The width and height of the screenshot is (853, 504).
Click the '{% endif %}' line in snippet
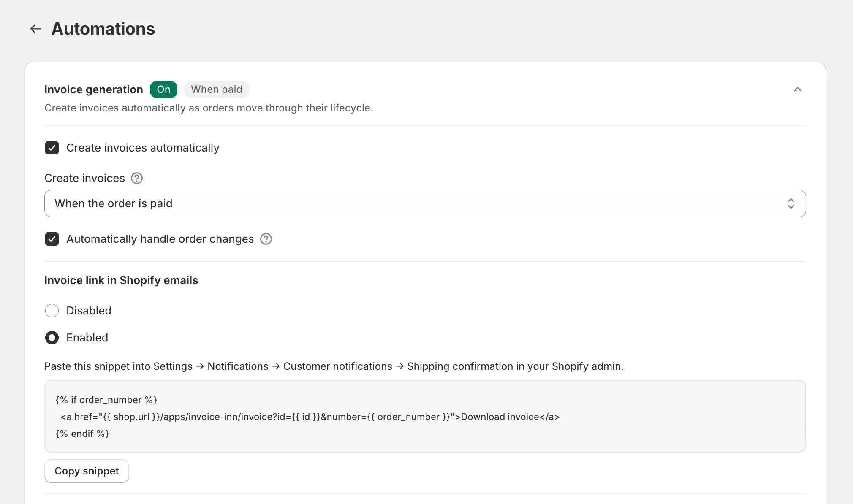point(82,434)
